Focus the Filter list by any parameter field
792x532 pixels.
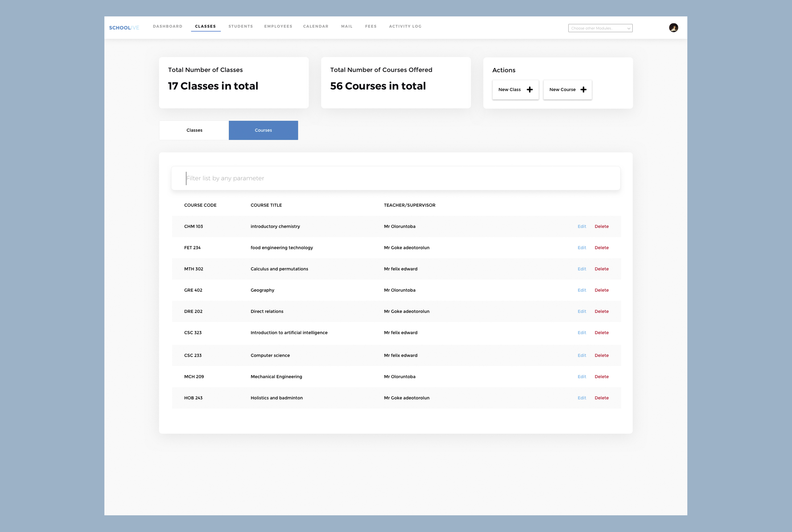pos(396,178)
